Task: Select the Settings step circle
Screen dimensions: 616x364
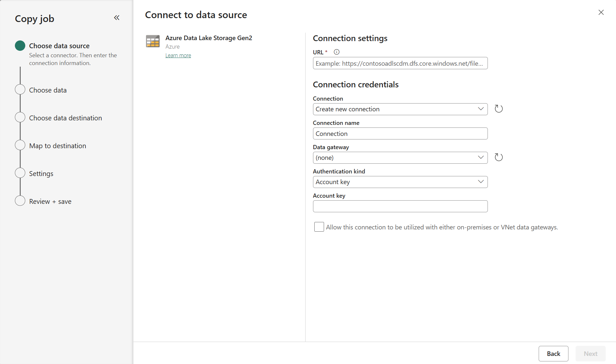Action: tap(20, 173)
